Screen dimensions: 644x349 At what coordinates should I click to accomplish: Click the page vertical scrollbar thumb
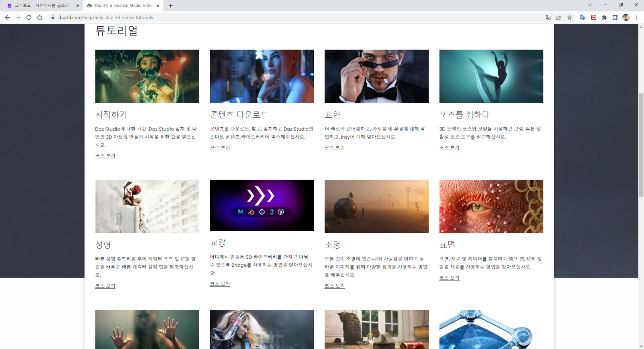[641, 145]
